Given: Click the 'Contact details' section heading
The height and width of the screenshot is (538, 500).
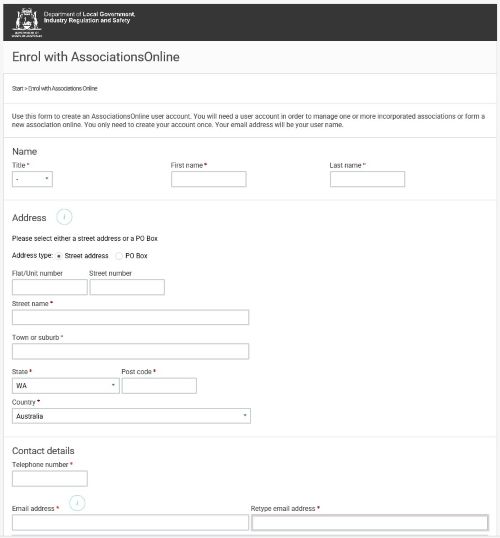Looking at the screenshot, I should pyautogui.click(x=43, y=451).
